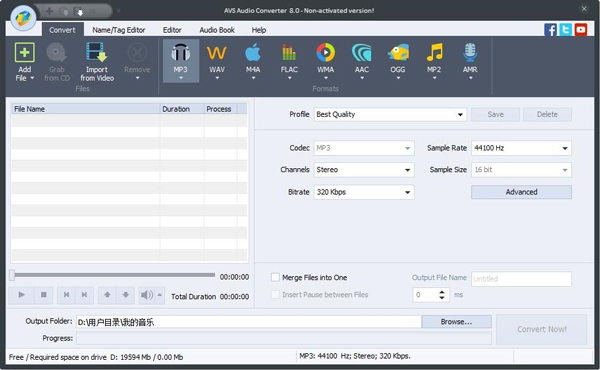Expand the volume control arrow

click(160, 295)
